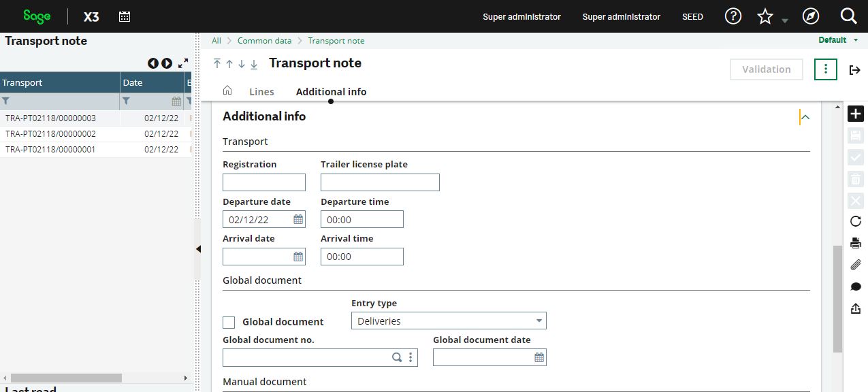
Task: Open the compass navigation menu
Action: 810,16
